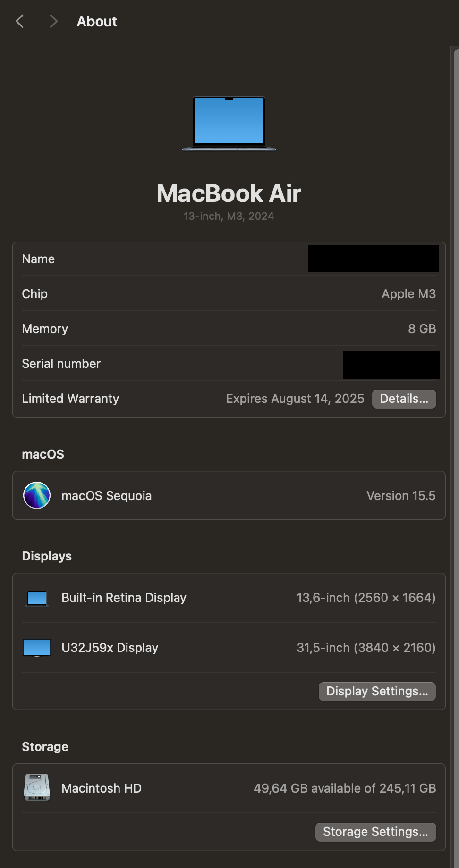Screen dimensions: 459x868
Task: Click the Version 15.5 text
Action: (x=401, y=496)
